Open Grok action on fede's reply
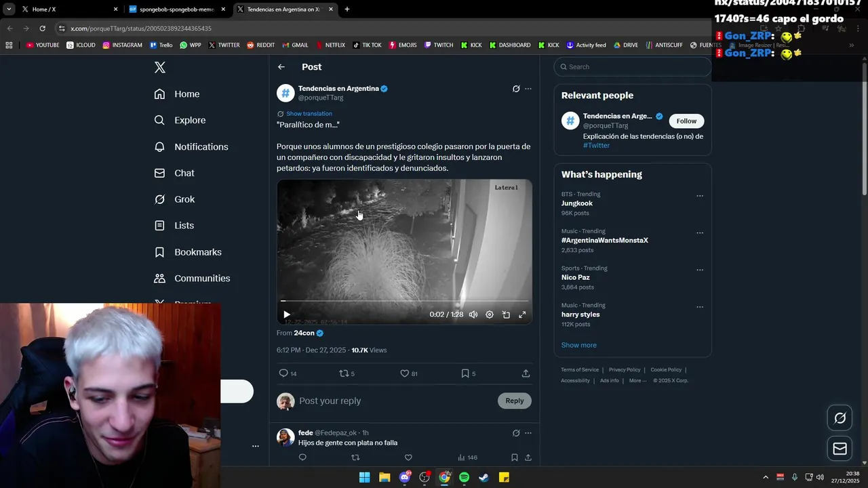This screenshot has width=868, height=488. (516, 433)
